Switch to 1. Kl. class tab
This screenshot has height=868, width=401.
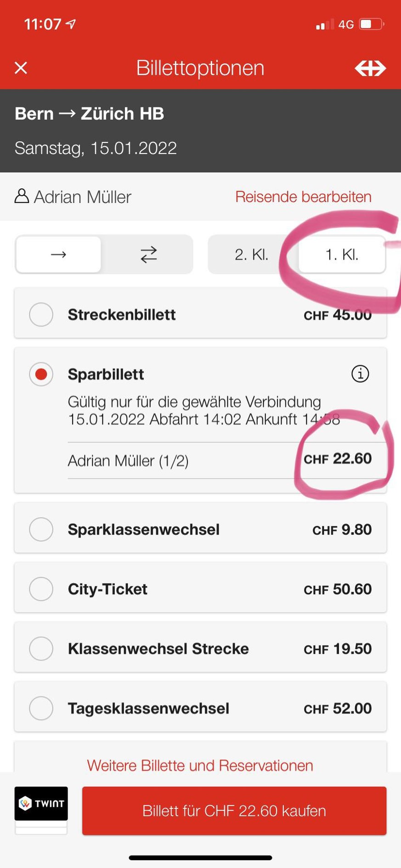(342, 255)
